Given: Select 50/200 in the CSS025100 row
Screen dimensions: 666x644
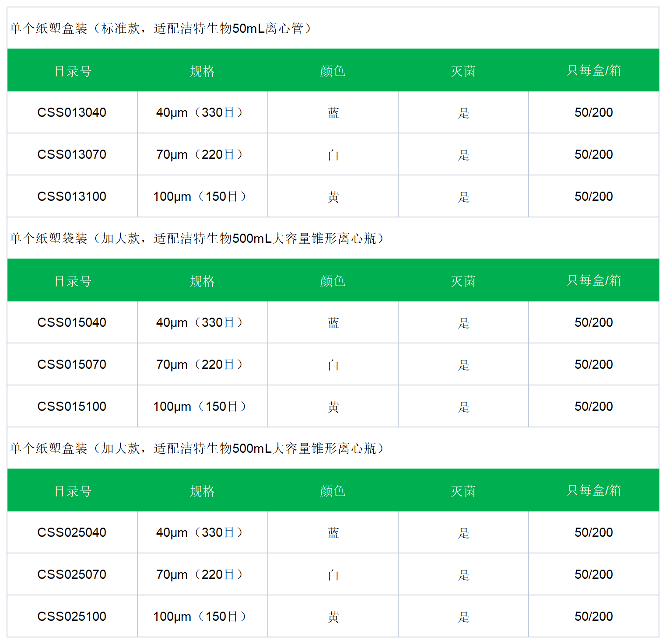Looking at the screenshot, I should (x=594, y=616).
